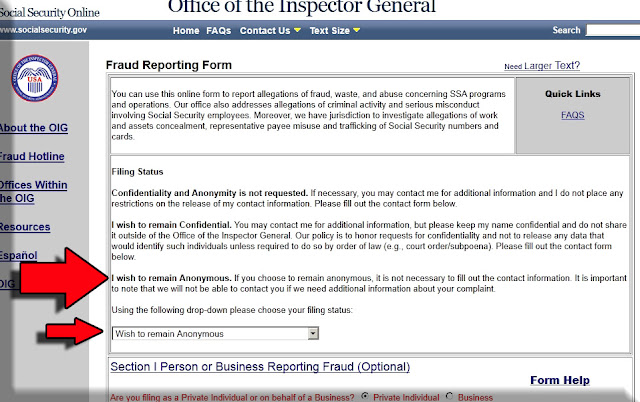Click the Office of the Inspector General title
Screen dimensions: 640x402
click(302, 6)
